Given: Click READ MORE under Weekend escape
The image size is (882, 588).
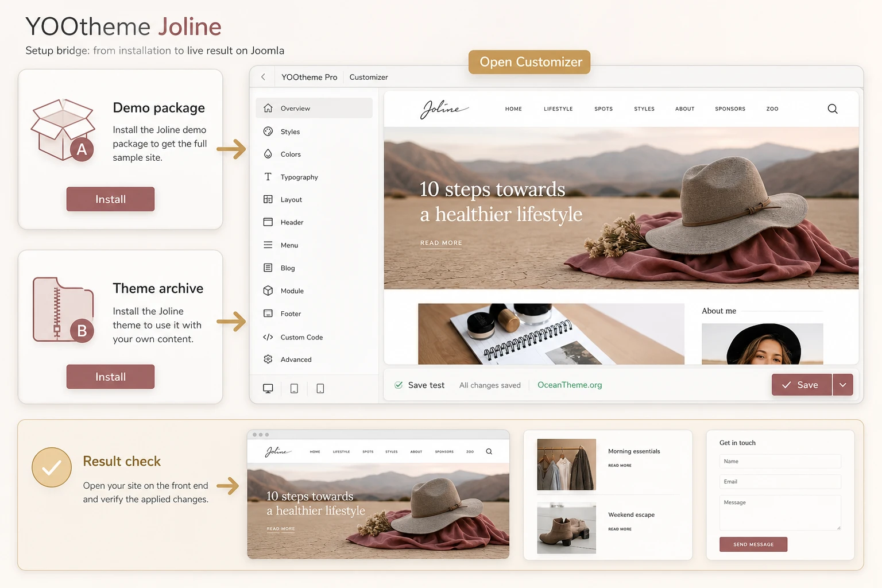Looking at the screenshot, I should pyautogui.click(x=620, y=529).
